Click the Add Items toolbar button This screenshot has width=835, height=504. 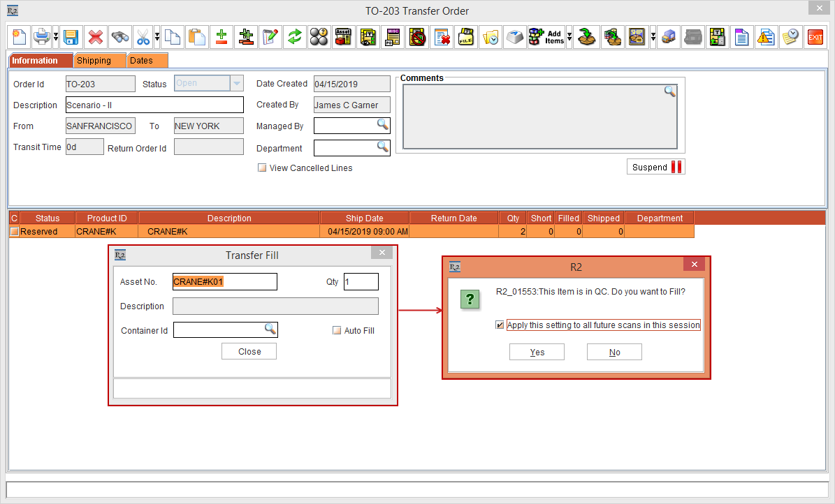(x=546, y=37)
